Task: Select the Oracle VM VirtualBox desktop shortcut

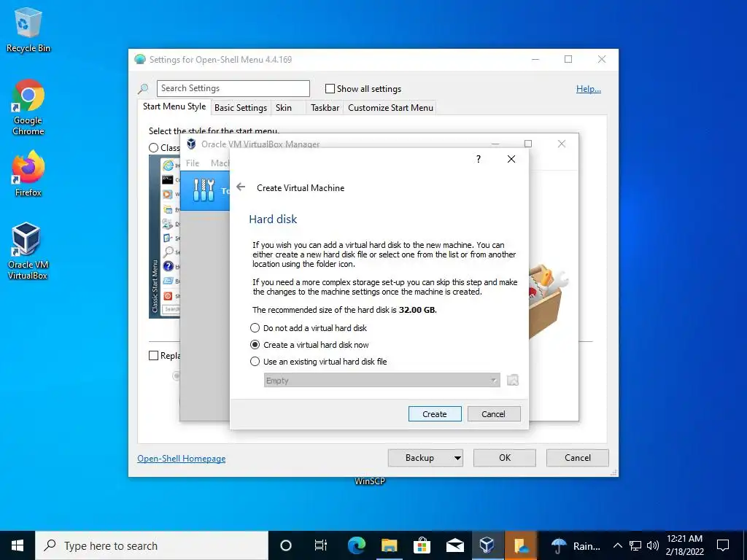Action: (28, 251)
